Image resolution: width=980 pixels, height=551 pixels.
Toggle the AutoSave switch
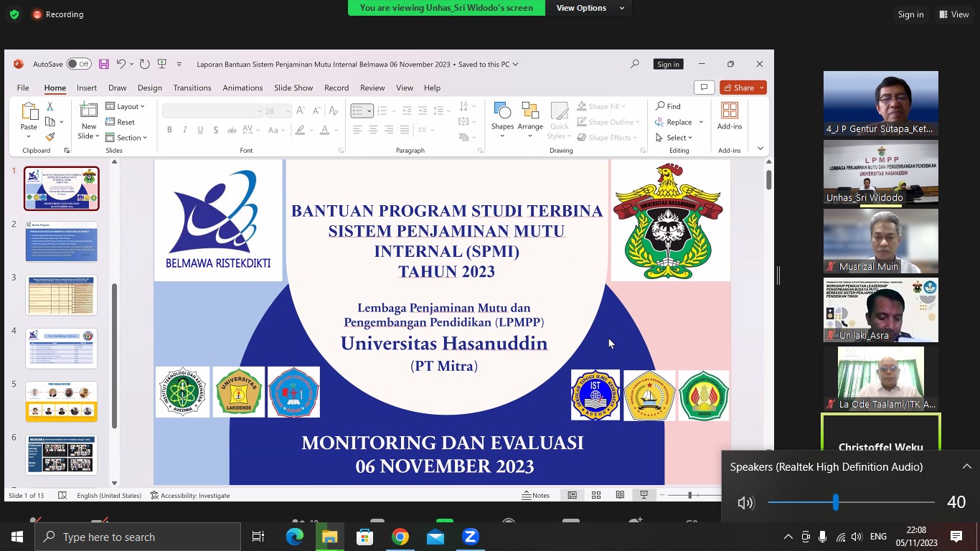pyautogui.click(x=79, y=65)
